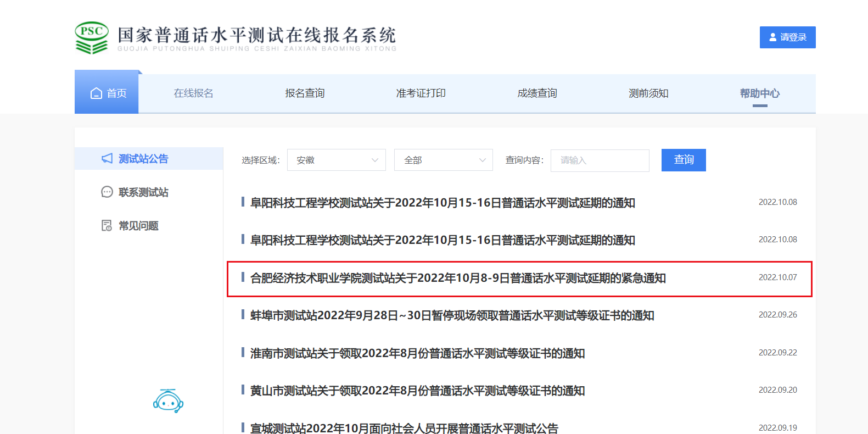868x434 pixels.
Task: Click the megaphone icon beside 测试站公告
Action: click(x=107, y=159)
